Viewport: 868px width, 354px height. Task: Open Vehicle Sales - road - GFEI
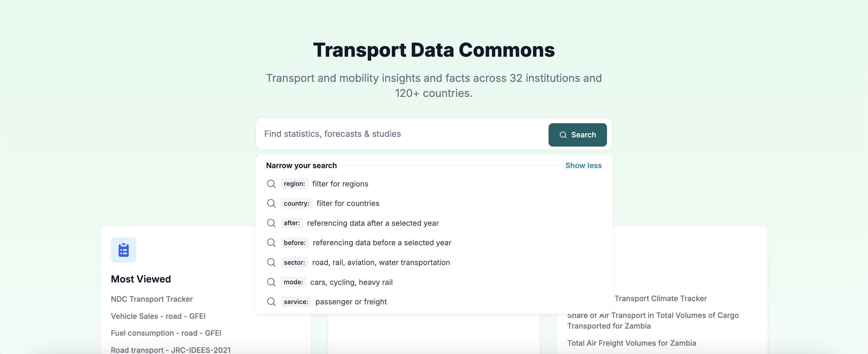[x=158, y=316]
